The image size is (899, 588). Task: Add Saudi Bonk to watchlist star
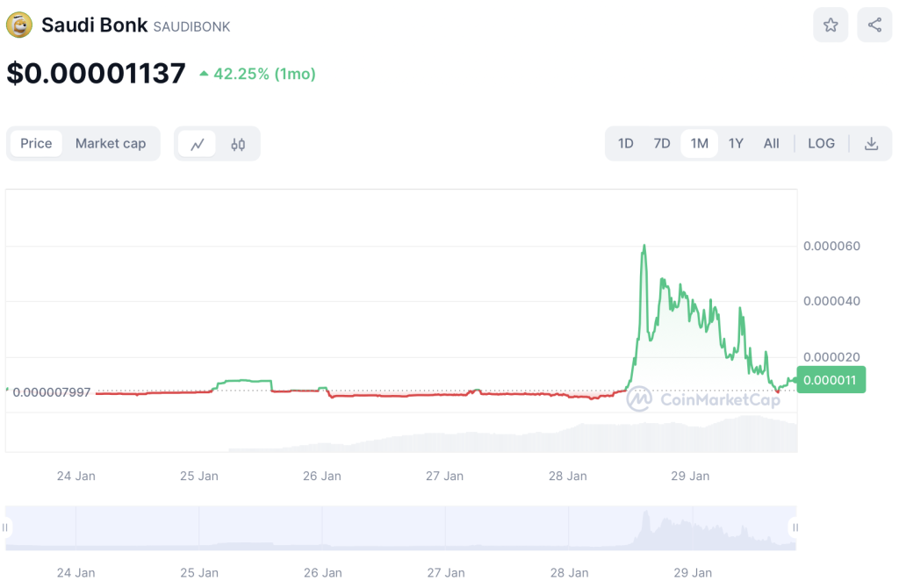point(831,25)
